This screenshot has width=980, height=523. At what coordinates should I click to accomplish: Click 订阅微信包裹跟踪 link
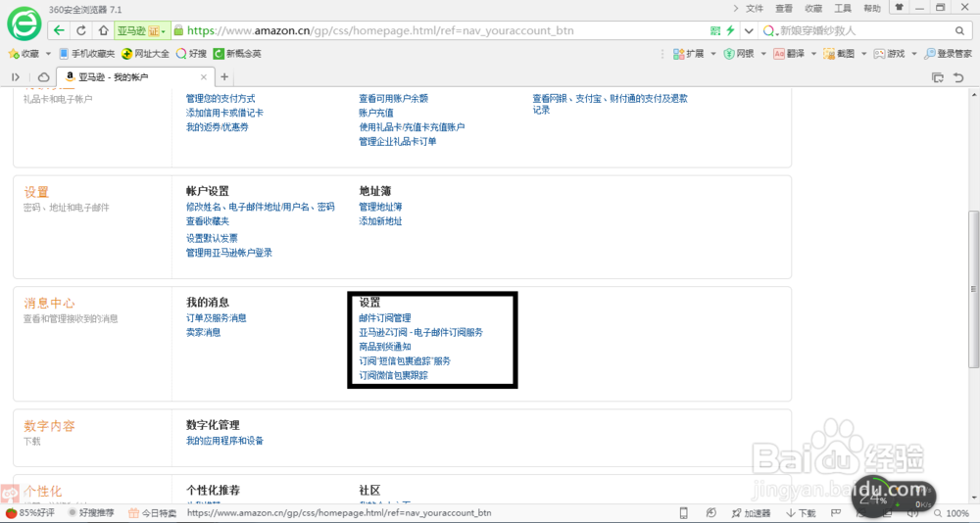(x=393, y=375)
